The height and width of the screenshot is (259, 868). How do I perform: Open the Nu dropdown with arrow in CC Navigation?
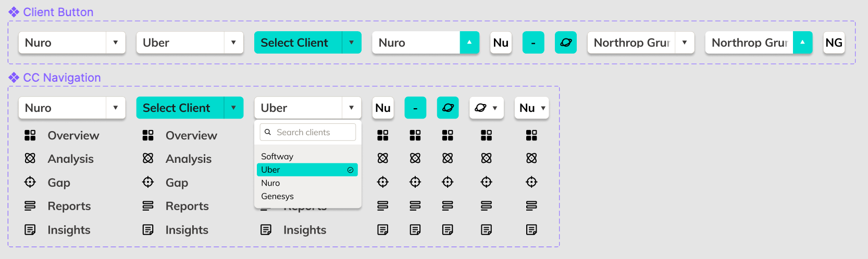coord(532,108)
